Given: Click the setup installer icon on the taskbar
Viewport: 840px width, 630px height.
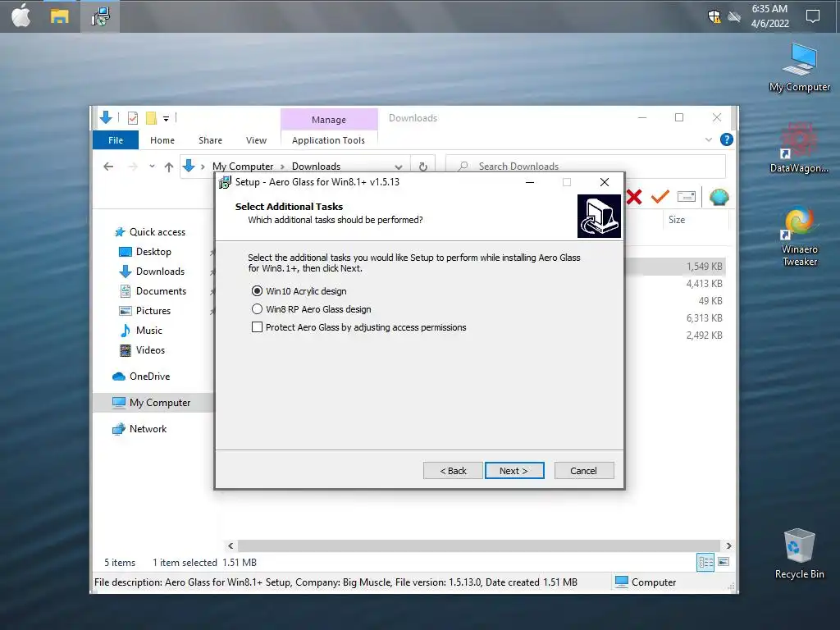Looking at the screenshot, I should (100, 16).
